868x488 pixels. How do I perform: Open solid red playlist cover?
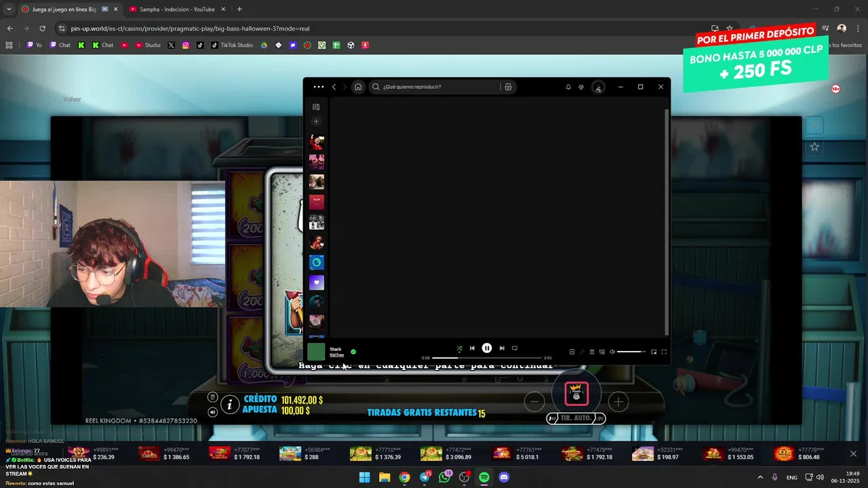317,202
